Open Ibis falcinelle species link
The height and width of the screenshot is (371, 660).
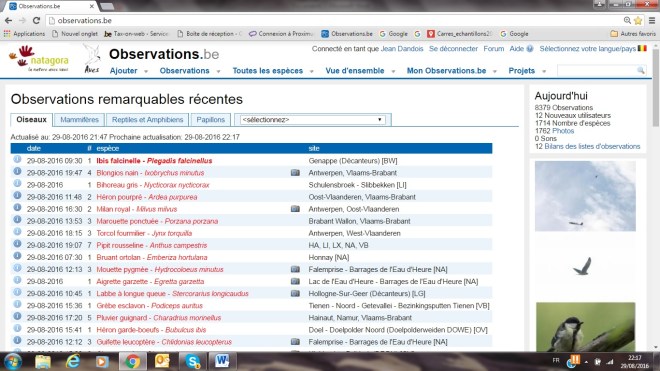(x=154, y=161)
